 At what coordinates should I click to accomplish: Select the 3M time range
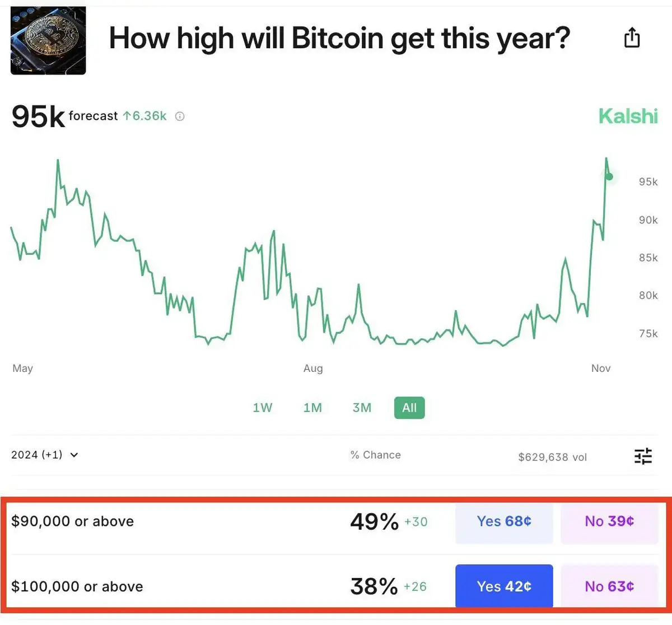(362, 408)
